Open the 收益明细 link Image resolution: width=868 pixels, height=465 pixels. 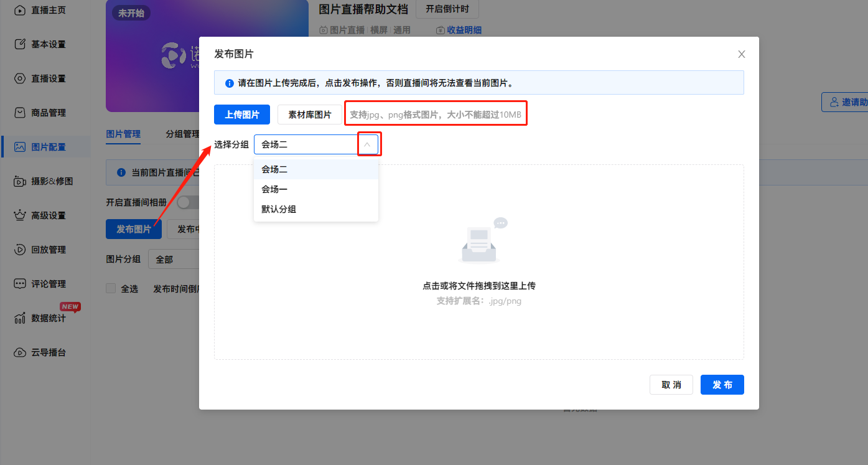point(464,30)
